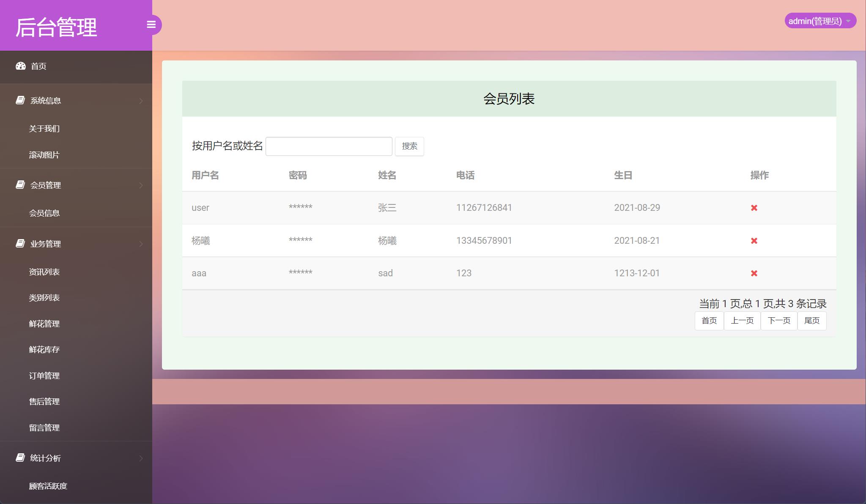
Task: Select 鲜花库存 from the sidebar
Action: (x=44, y=349)
